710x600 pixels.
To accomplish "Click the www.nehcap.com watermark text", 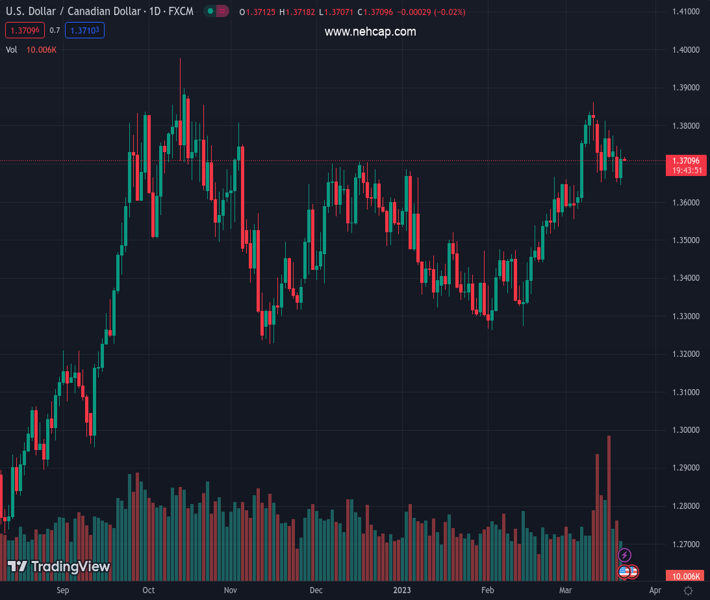I will 370,32.
